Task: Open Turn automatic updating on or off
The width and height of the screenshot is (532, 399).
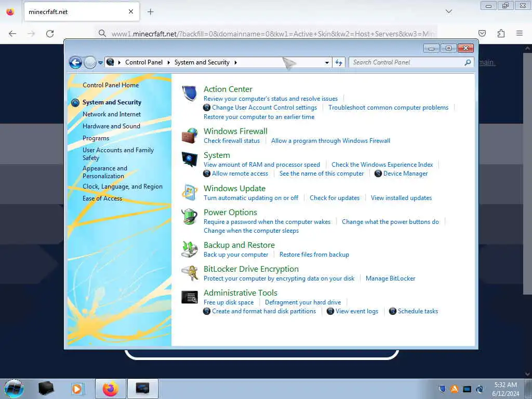Action: point(251,198)
